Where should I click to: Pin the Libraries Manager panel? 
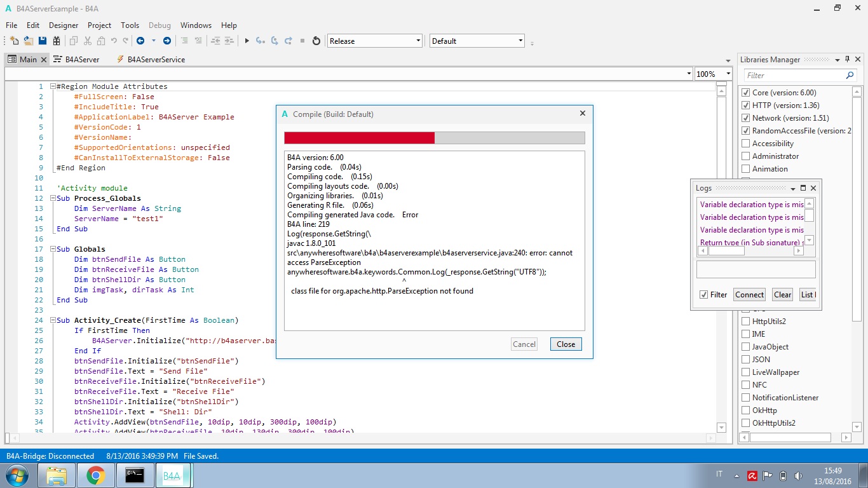click(847, 60)
